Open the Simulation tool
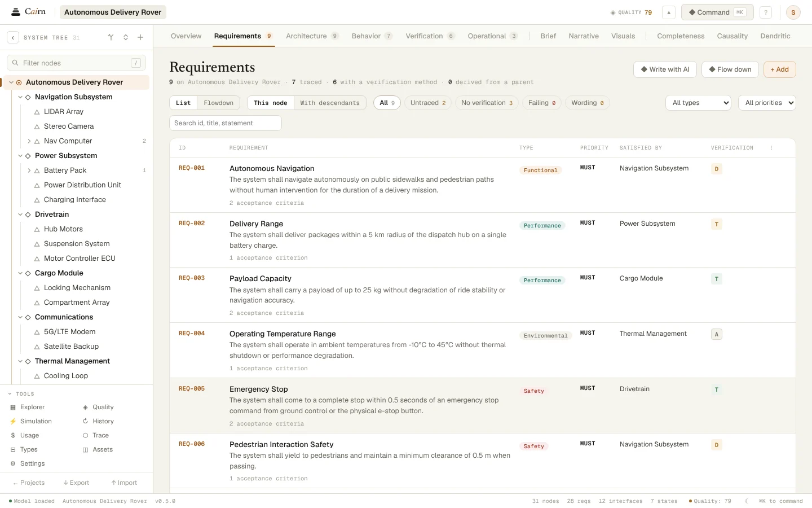This screenshot has height=508, width=812. pos(36,421)
